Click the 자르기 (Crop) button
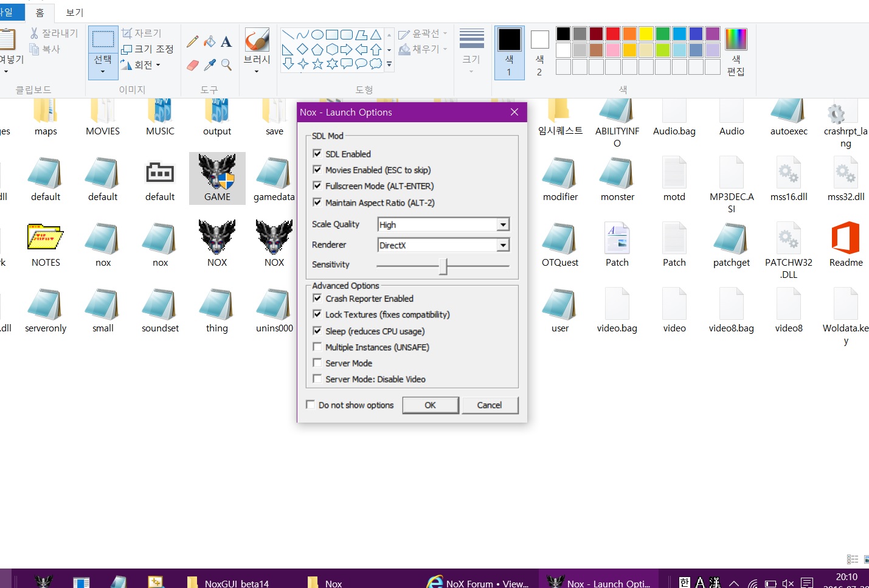Viewport: 869px width, 588px height. click(142, 33)
